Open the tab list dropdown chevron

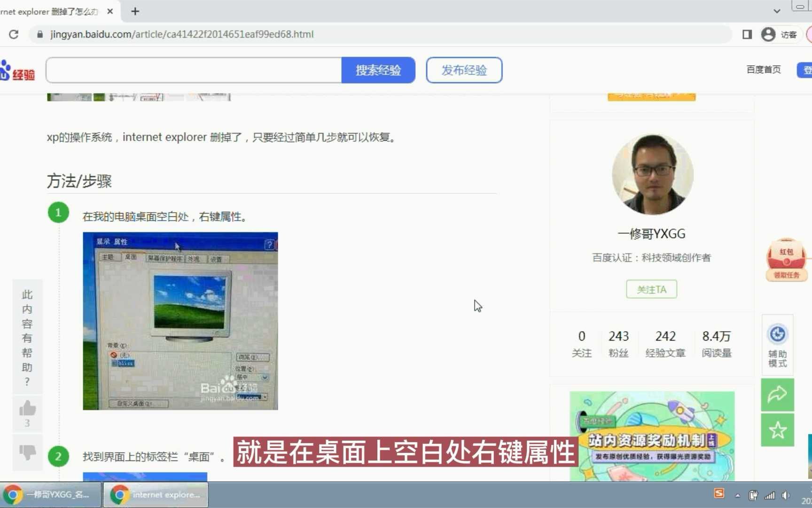click(776, 10)
